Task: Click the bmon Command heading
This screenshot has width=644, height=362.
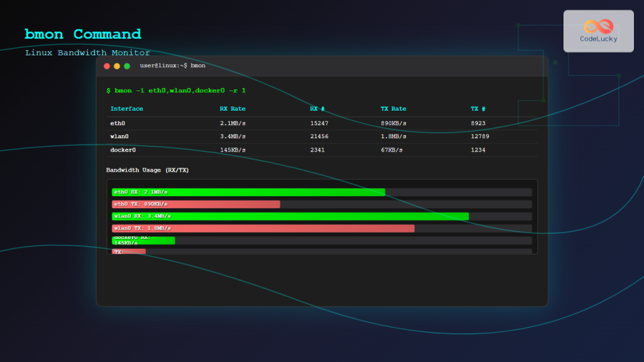Action: coord(82,35)
